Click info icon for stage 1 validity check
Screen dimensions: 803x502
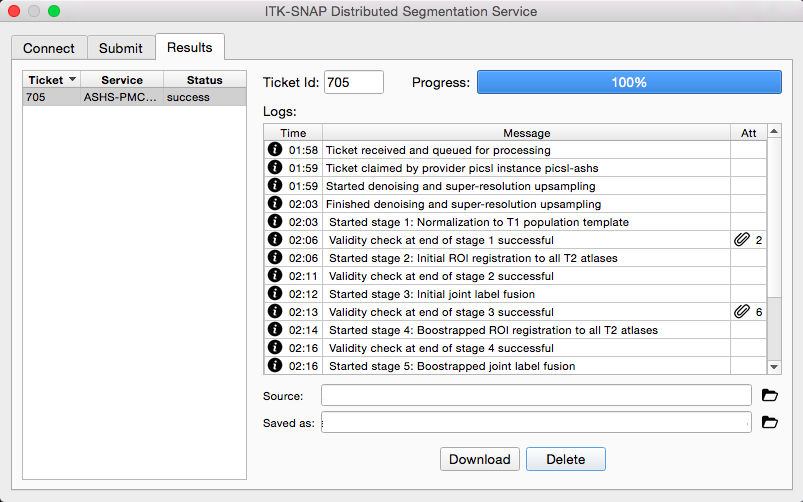(x=275, y=239)
